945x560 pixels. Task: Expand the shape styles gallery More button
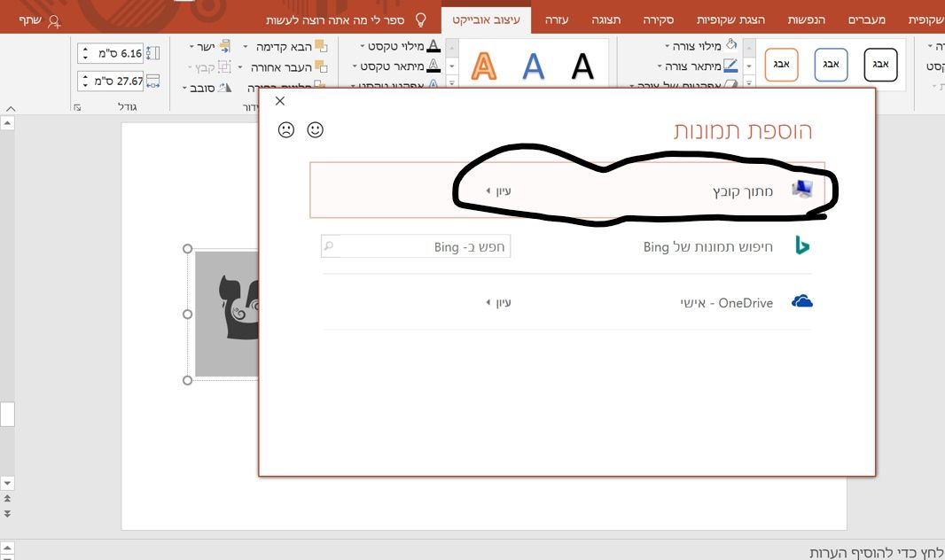coord(749,83)
